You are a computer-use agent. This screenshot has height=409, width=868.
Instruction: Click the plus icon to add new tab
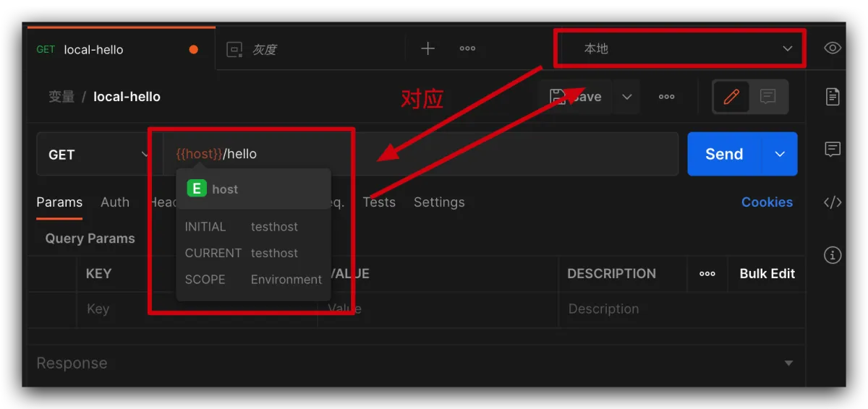click(x=428, y=48)
